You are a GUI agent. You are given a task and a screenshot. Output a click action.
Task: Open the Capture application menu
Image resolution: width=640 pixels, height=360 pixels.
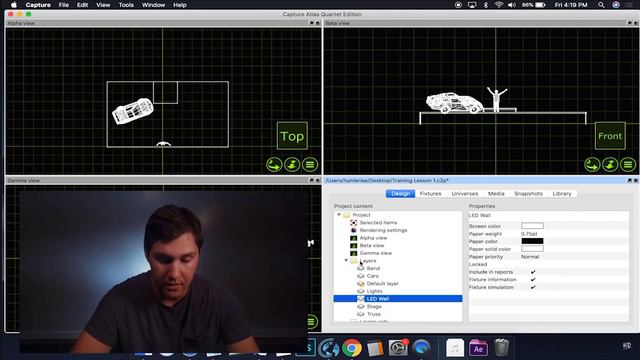(38, 5)
